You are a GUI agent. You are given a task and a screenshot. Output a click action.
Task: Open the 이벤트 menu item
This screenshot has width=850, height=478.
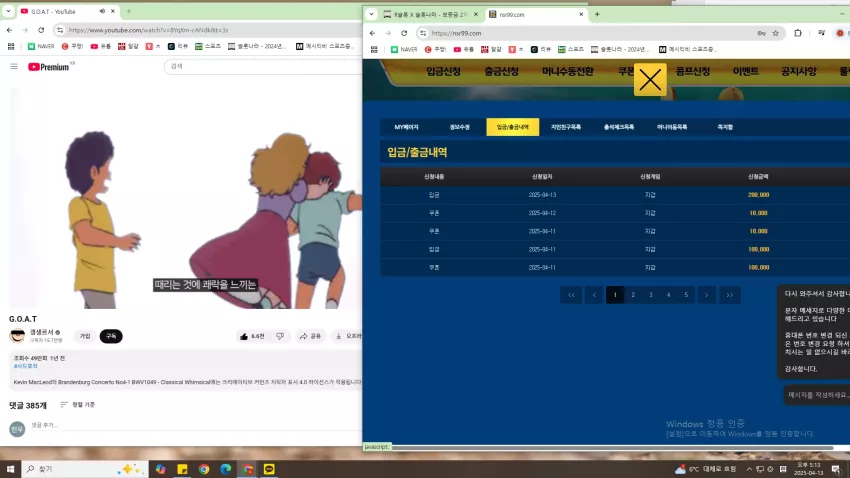coord(746,72)
